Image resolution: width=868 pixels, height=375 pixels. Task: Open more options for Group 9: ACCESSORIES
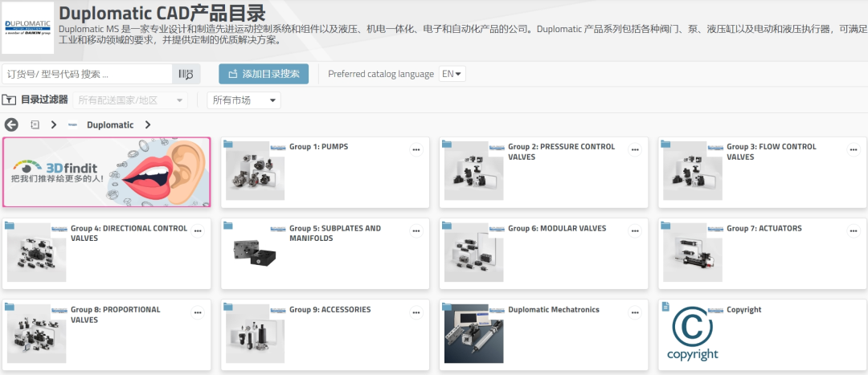(x=416, y=312)
